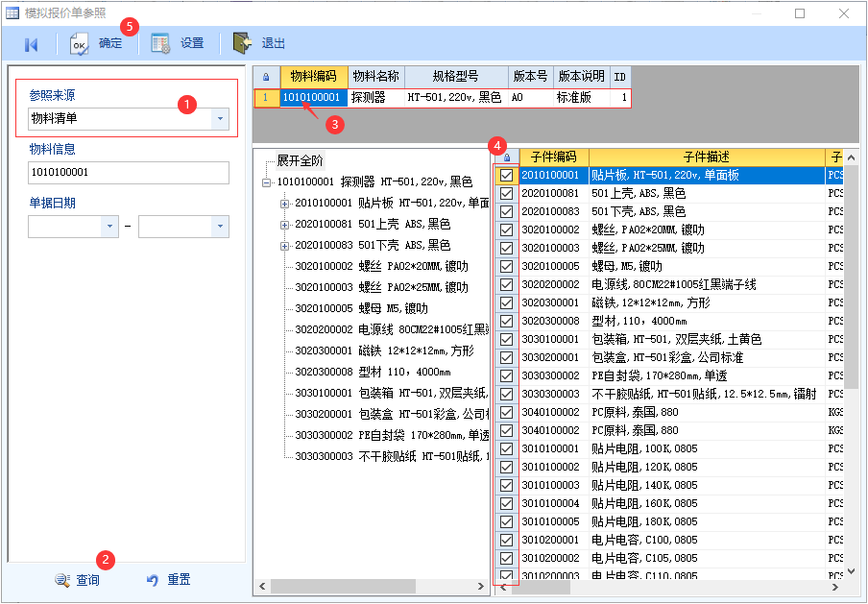Exit the dialog via 退出

coord(259,43)
